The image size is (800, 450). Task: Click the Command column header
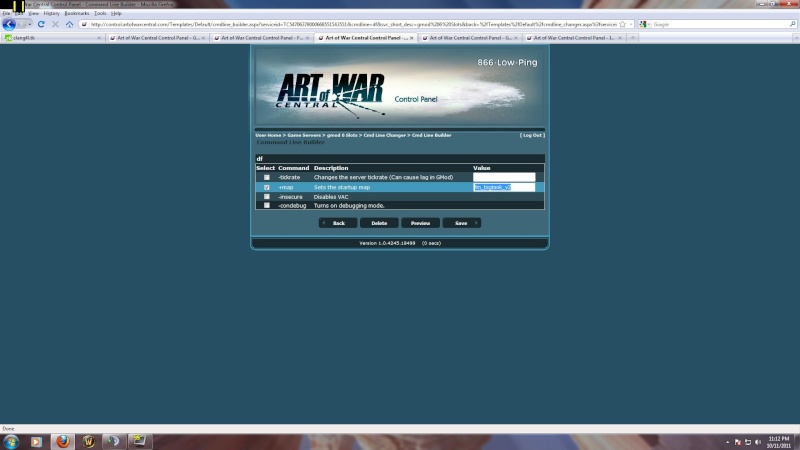pyautogui.click(x=293, y=168)
